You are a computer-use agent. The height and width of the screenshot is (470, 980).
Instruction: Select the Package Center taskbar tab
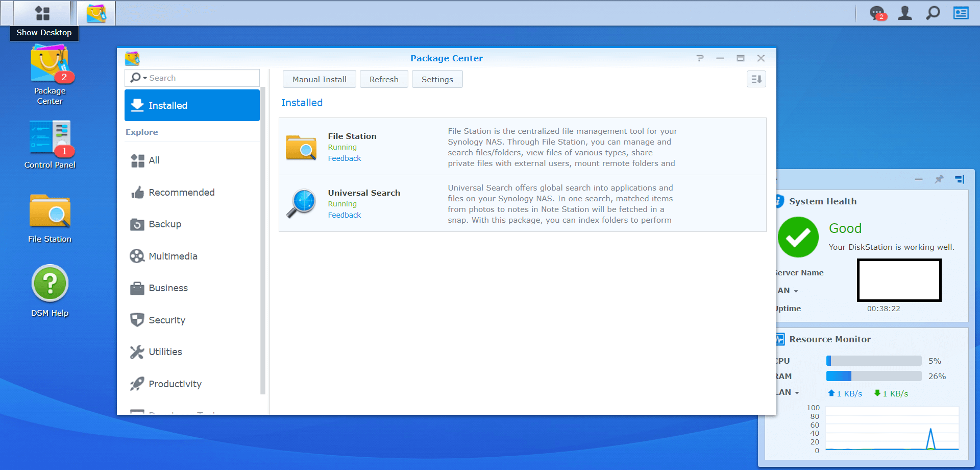click(96, 13)
